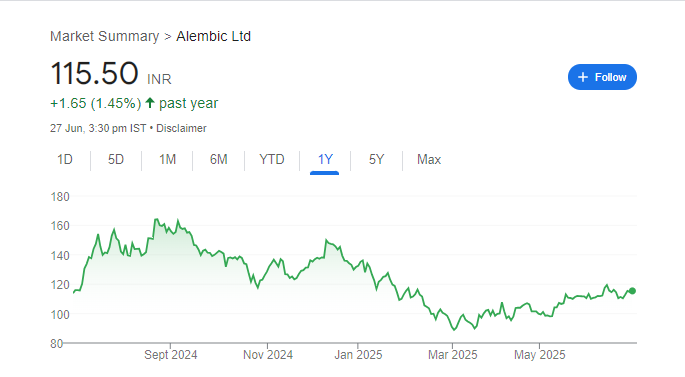Click the Follow button

click(602, 77)
